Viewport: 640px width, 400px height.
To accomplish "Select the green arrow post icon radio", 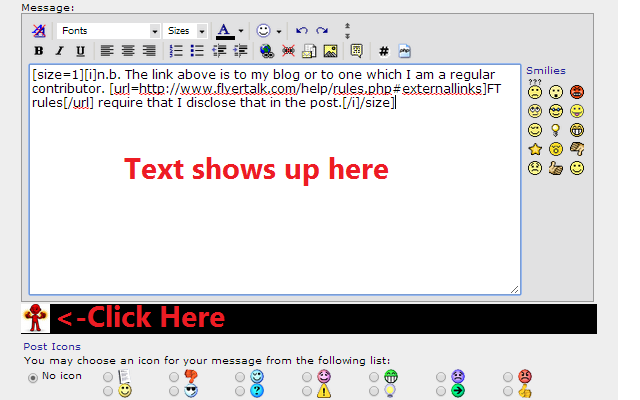I will point(441,391).
